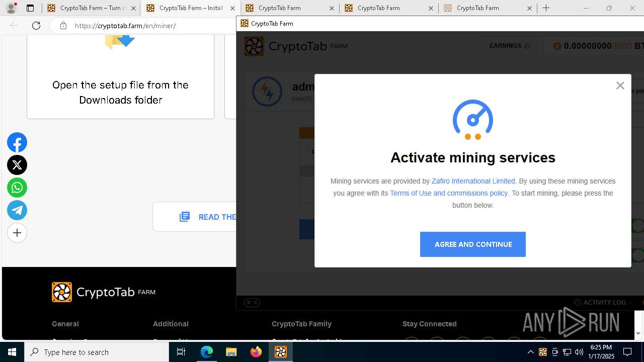The width and height of the screenshot is (644, 362).
Task: Click the Additional footer heading
Action: (x=171, y=324)
